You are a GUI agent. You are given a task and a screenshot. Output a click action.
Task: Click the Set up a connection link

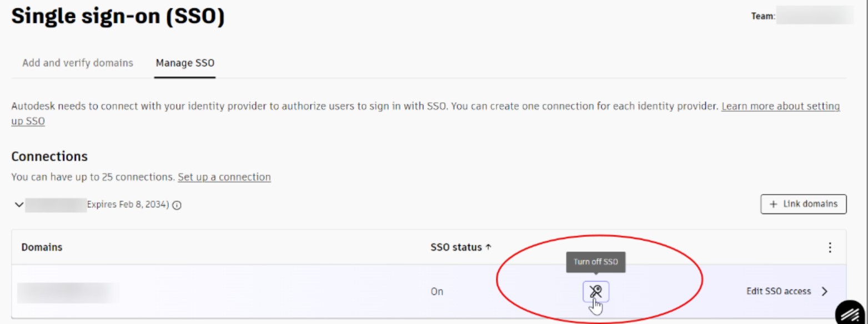click(224, 177)
